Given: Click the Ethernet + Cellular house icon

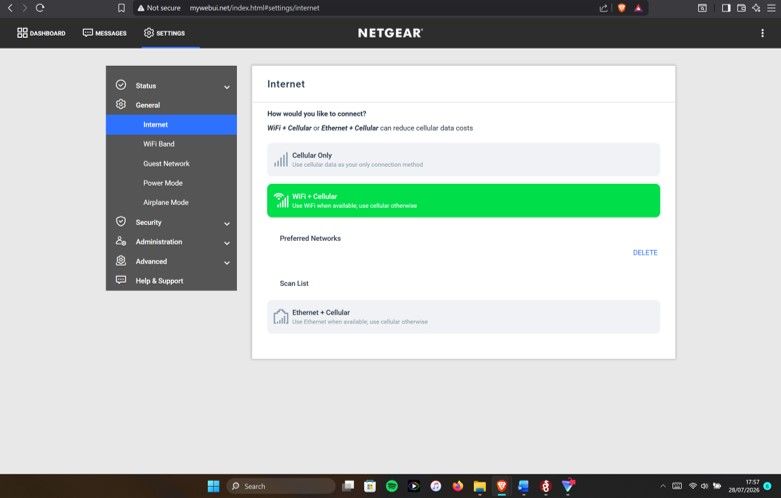Looking at the screenshot, I should point(281,317).
